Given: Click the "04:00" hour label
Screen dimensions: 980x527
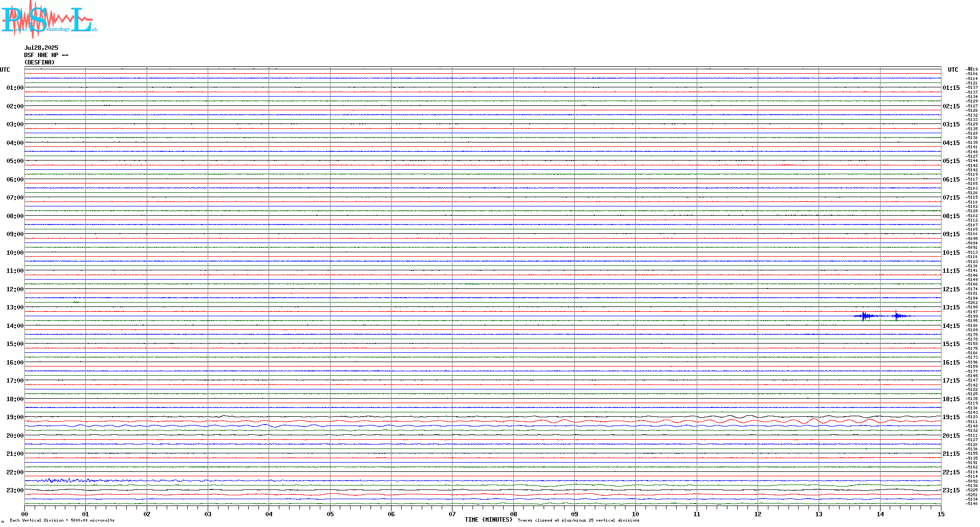Looking at the screenshot, I should click(x=15, y=143).
